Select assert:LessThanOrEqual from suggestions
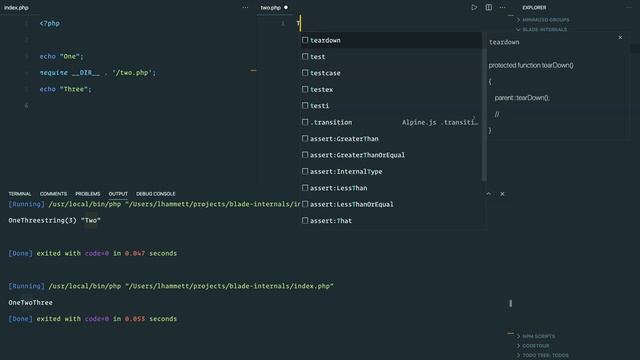640x360 pixels. pyautogui.click(x=391, y=204)
